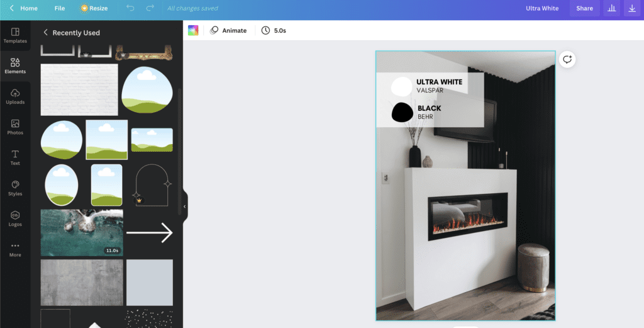This screenshot has width=644, height=328.
Task: Select the square landscape frame
Action: click(107, 140)
